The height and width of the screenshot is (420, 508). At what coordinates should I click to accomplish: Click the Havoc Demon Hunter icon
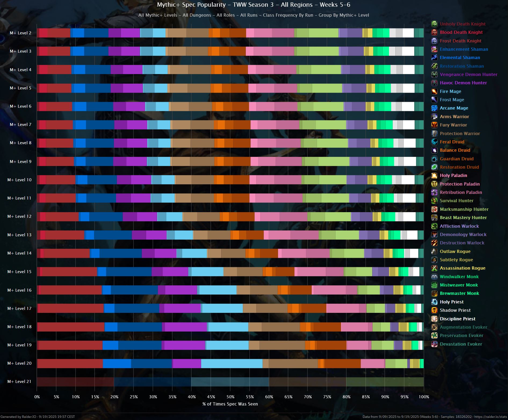(434, 83)
